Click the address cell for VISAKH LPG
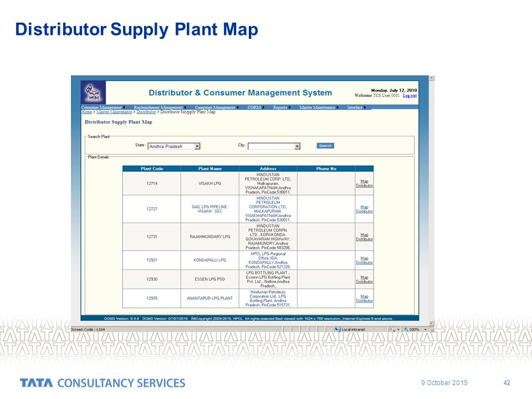Viewport: 532px width, 399px height. click(268, 183)
